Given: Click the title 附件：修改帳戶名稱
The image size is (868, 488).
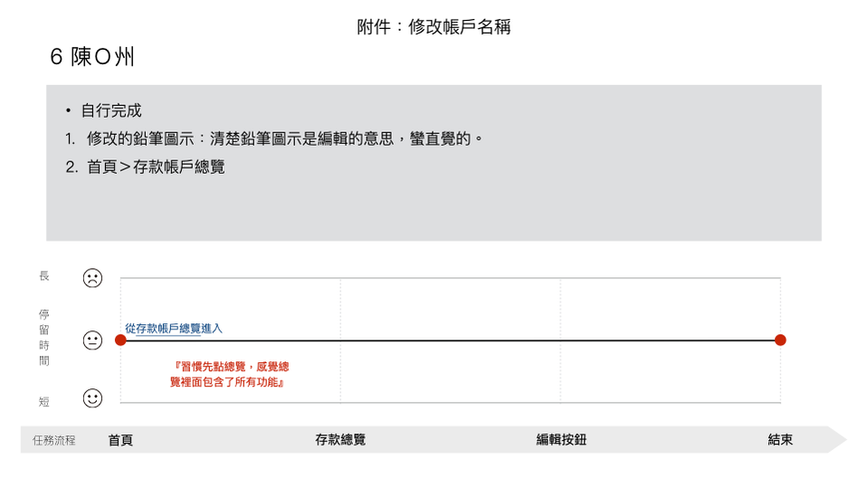Looking at the screenshot, I should 434,26.
